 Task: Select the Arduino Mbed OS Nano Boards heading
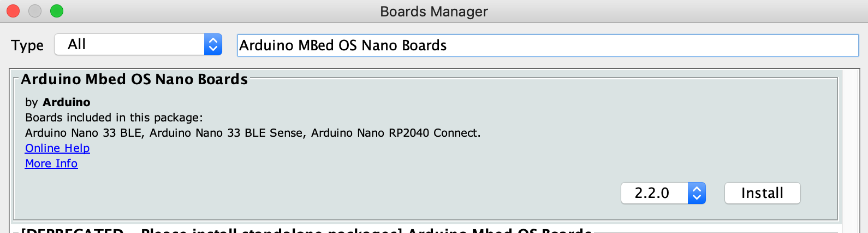click(x=134, y=79)
